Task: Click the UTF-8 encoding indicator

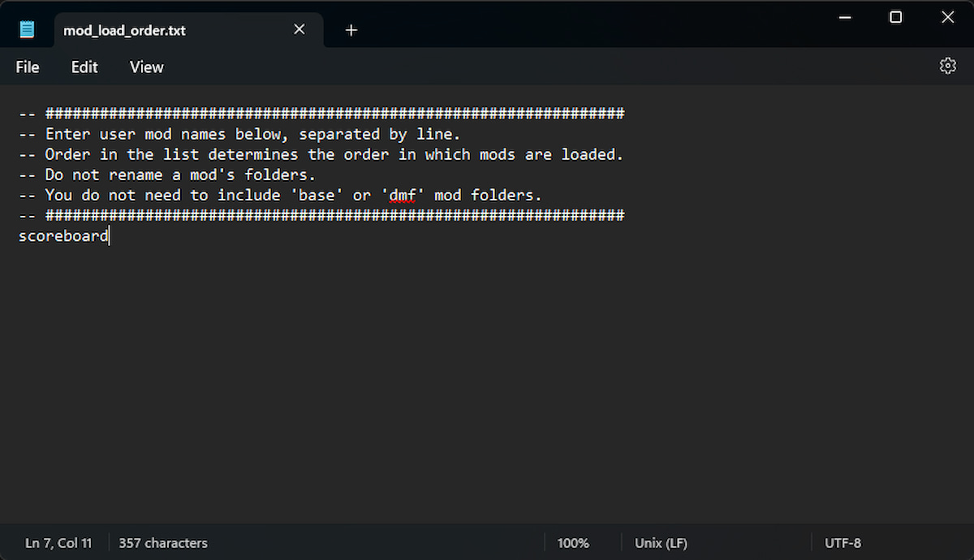Action: 843,543
